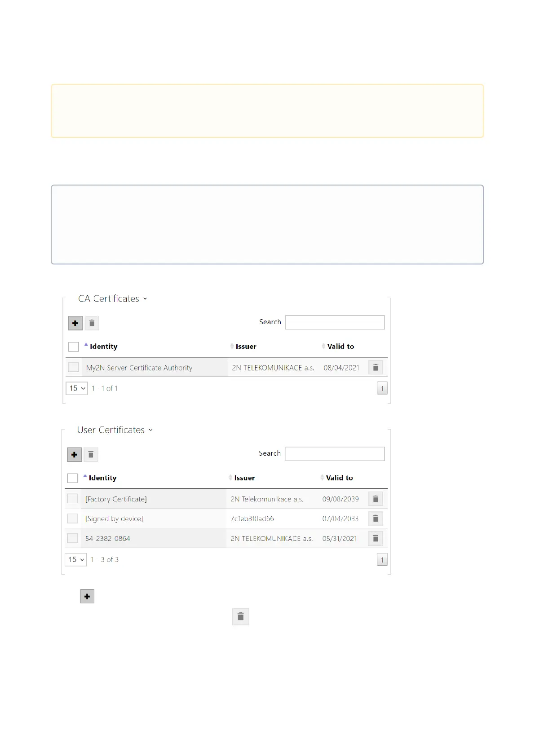
Task: Click the 09/08/2039 valid-to date
Action: coord(340,499)
